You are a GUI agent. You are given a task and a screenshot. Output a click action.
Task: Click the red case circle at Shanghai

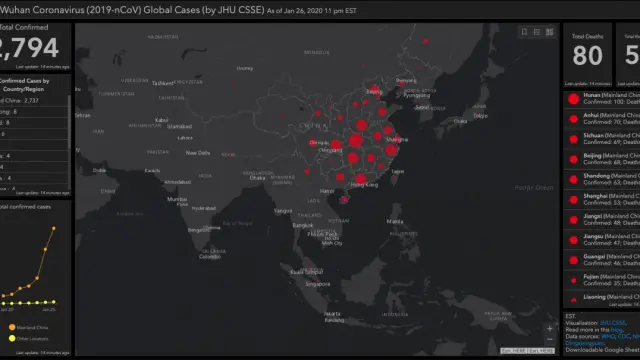[x=398, y=139]
